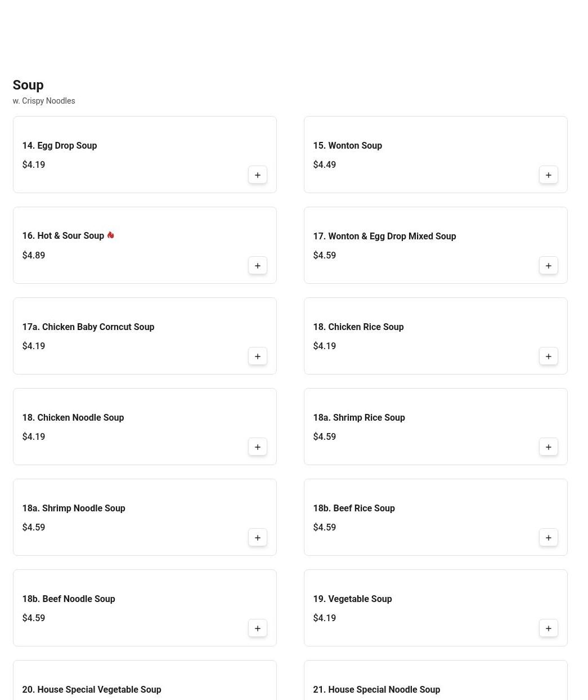Add Beef Rice Soup plus button
The width and height of the screenshot is (588, 700).
coord(549,538)
